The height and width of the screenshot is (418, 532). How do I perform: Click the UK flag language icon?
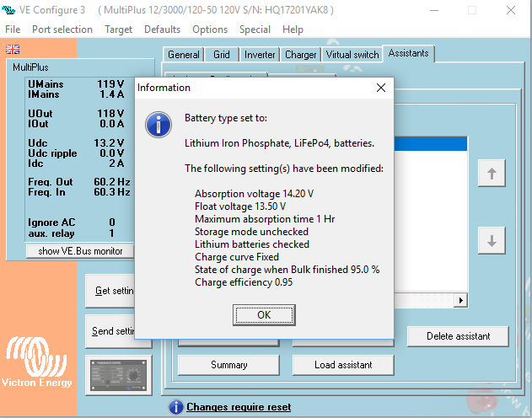(x=13, y=50)
